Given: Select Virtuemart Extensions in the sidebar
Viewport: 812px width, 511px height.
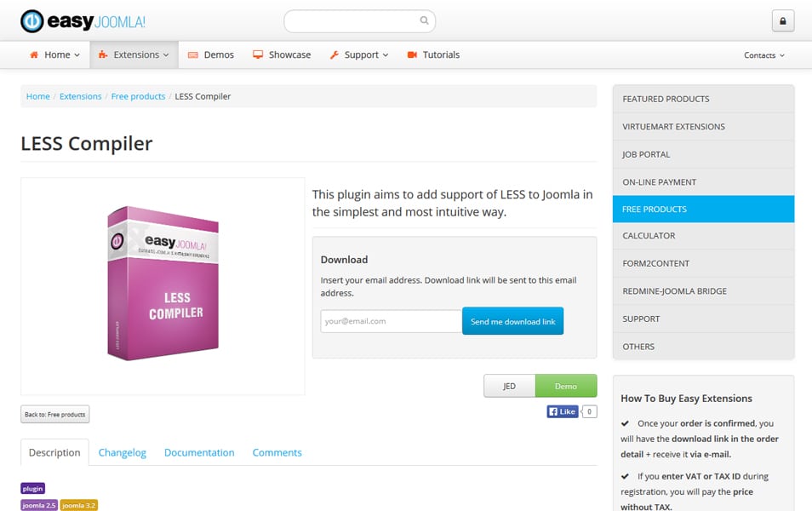Looking at the screenshot, I should pos(673,127).
